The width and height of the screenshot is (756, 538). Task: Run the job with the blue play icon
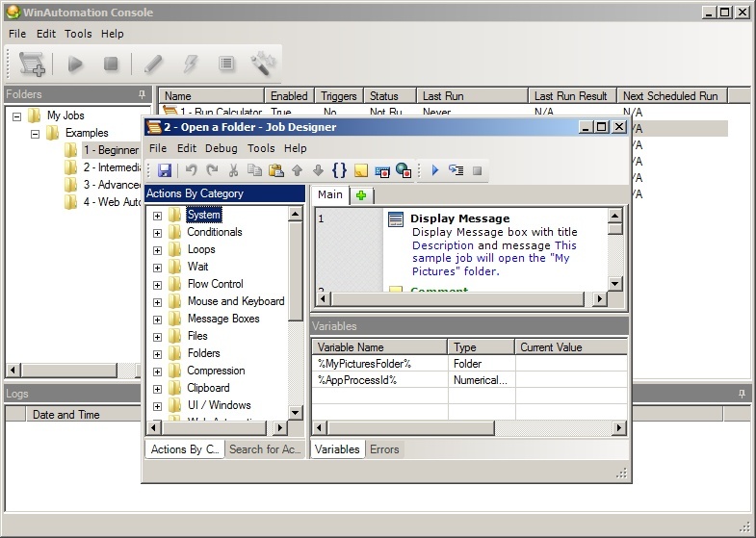435,170
